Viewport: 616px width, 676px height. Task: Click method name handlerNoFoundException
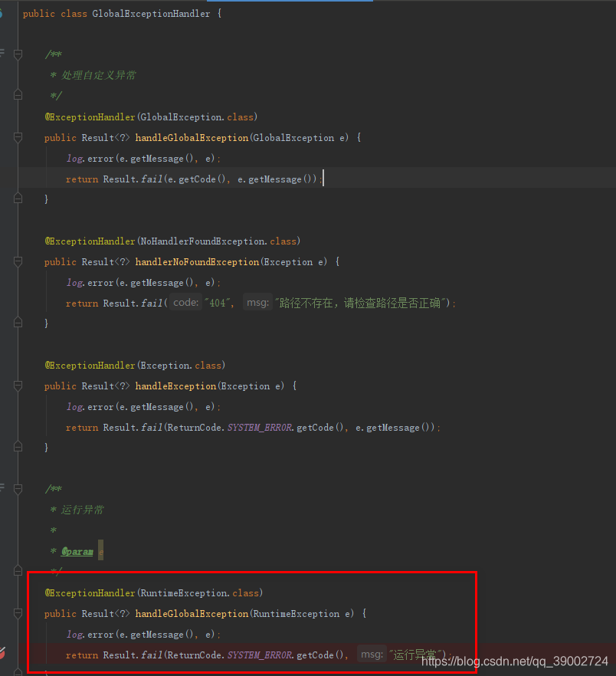pyautogui.click(x=197, y=262)
